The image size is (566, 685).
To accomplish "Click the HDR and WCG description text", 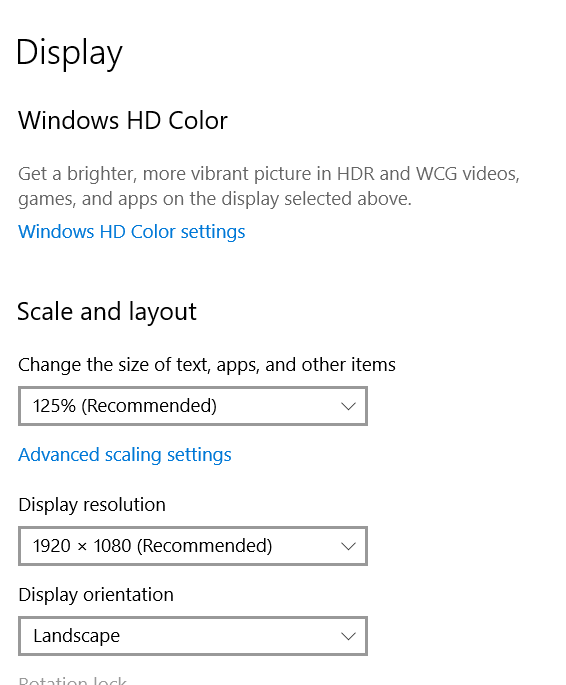I will (269, 186).
